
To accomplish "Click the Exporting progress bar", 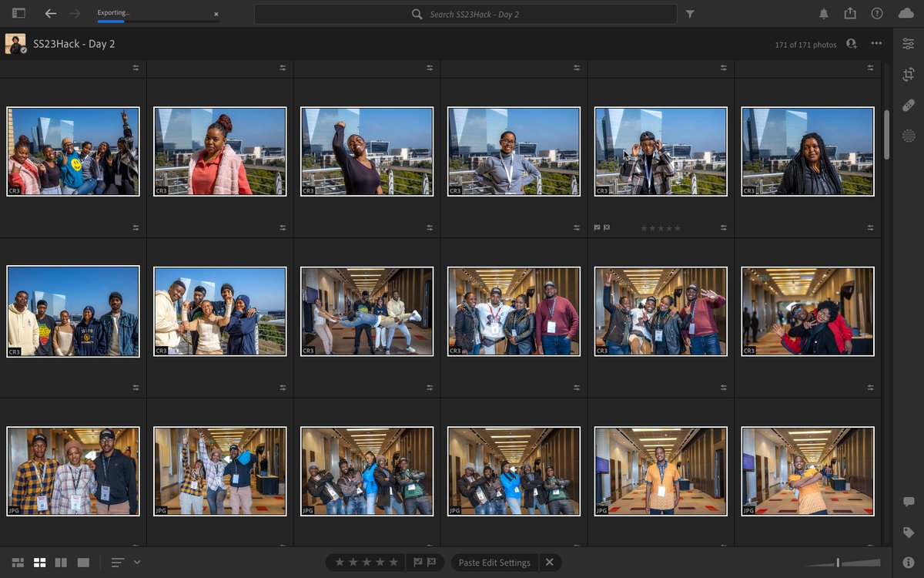I will [158, 22].
